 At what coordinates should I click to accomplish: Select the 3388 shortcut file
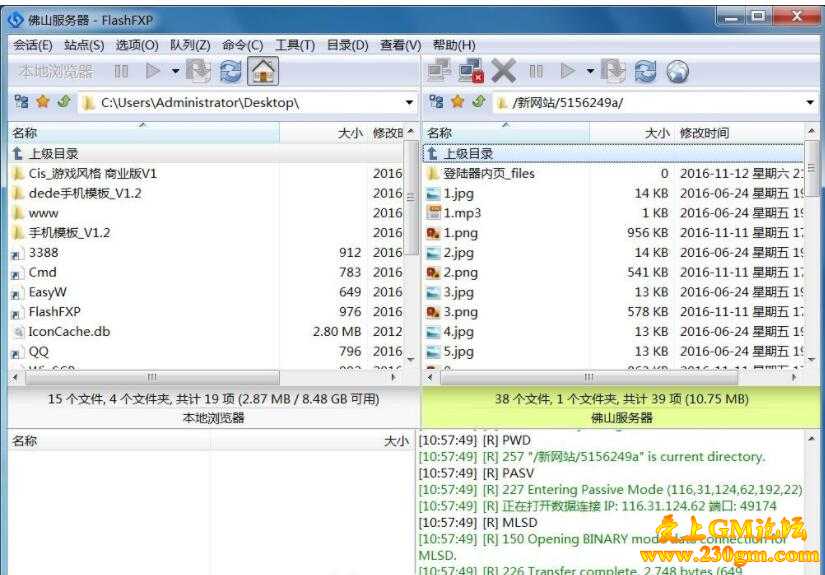click(x=206, y=253)
